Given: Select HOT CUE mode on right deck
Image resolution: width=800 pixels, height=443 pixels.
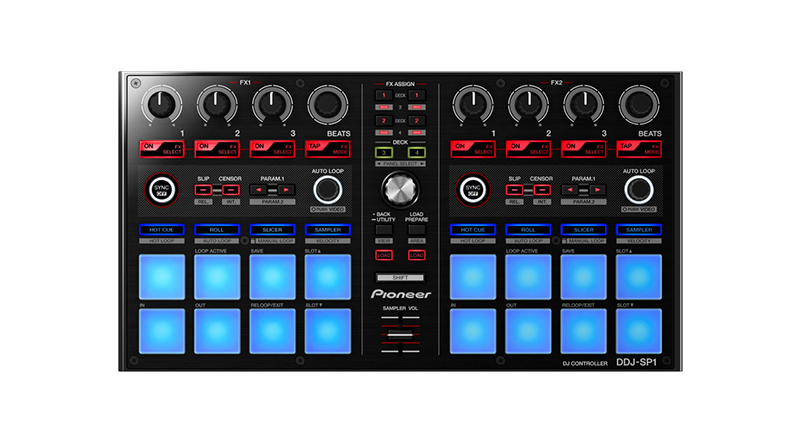Looking at the screenshot, I should click(473, 230).
